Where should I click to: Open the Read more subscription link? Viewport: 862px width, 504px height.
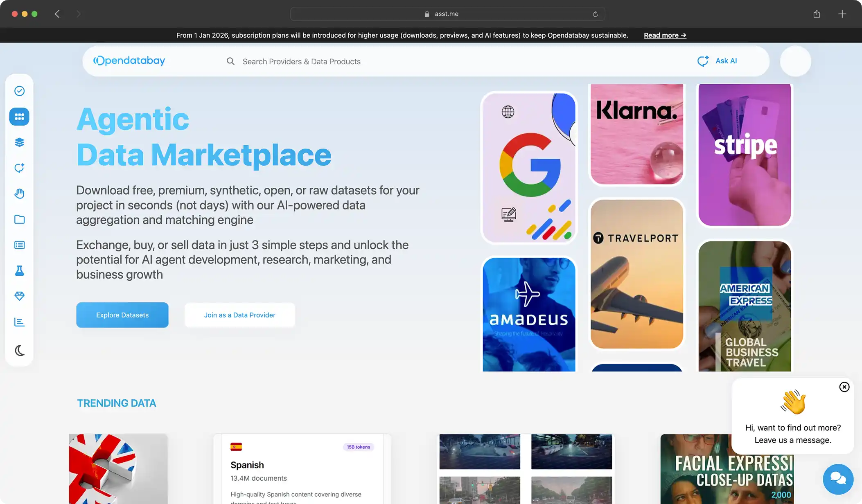pos(664,35)
